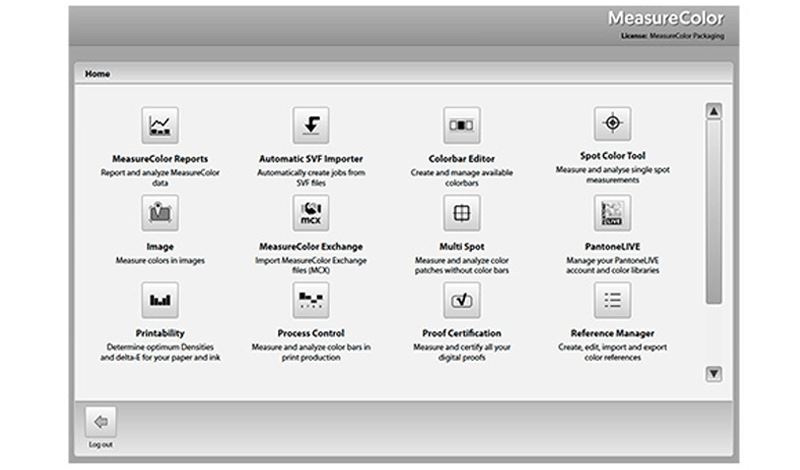Click the "Process Control" title text
The width and height of the screenshot is (800, 470).
311,333
